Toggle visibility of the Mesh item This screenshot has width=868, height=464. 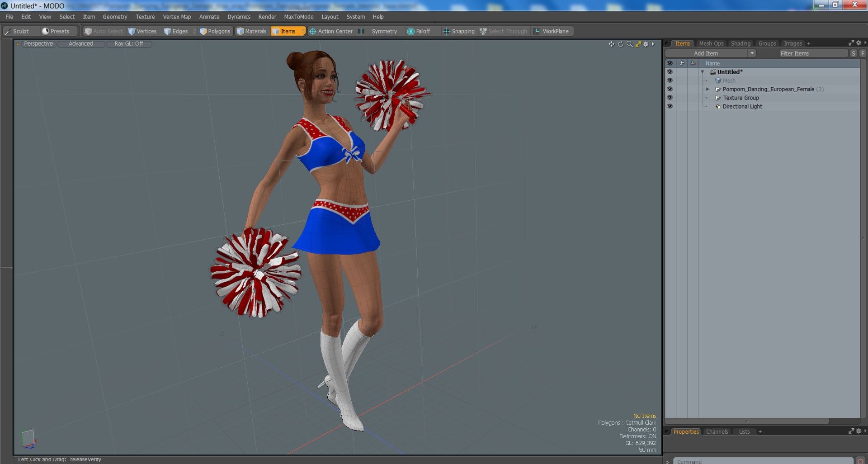[670, 80]
